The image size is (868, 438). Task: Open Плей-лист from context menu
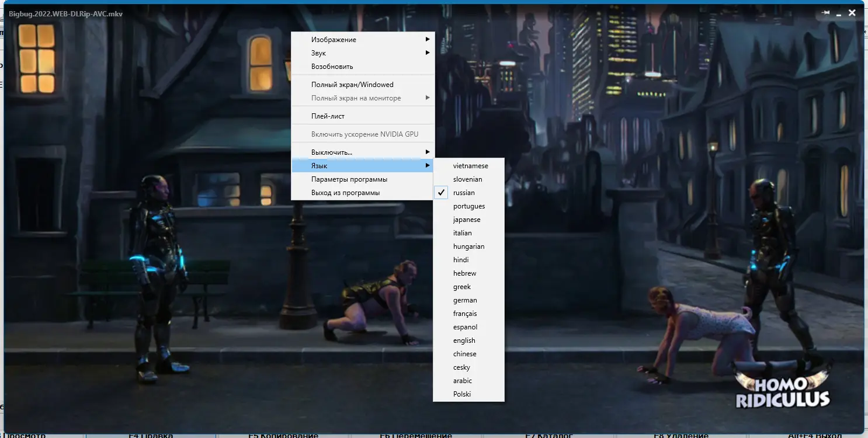click(x=363, y=116)
